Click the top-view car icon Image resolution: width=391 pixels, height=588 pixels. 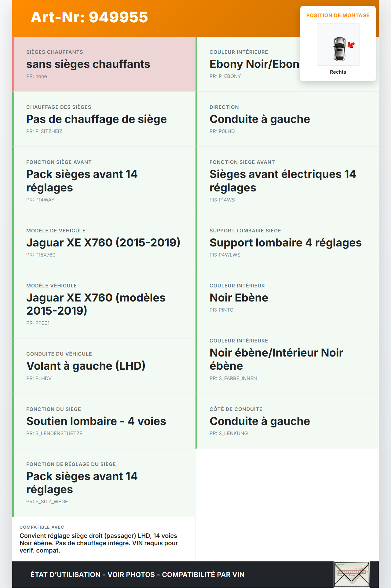coord(339,48)
